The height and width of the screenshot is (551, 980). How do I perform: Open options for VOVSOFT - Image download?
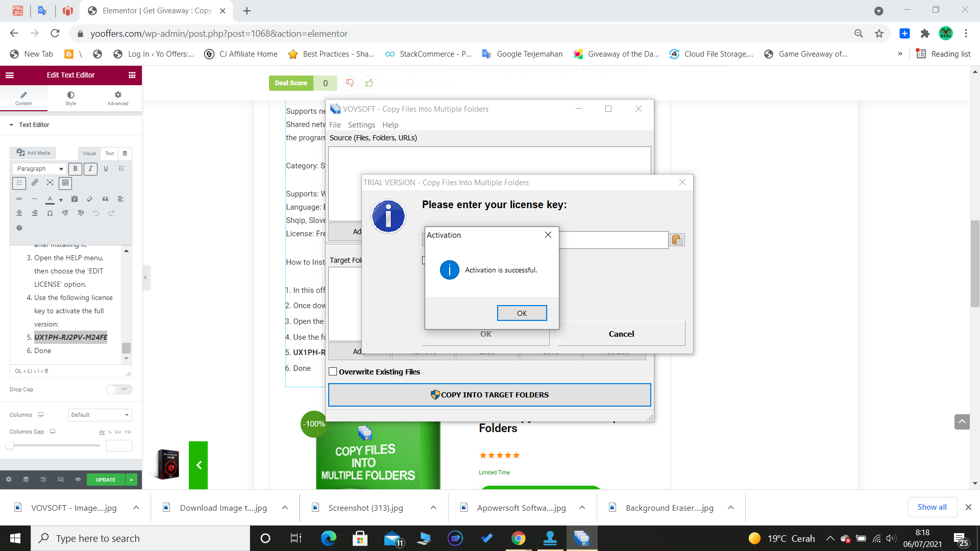pyautogui.click(x=136, y=508)
